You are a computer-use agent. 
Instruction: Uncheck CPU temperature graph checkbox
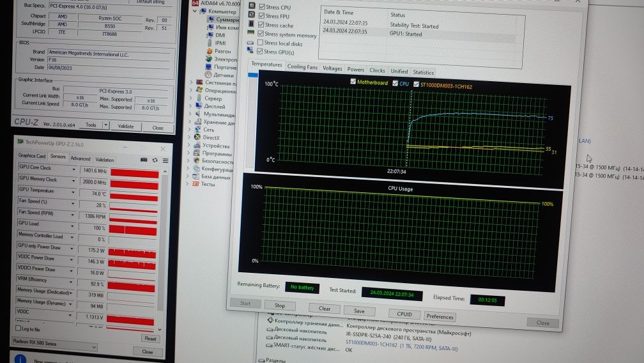(x=395, y=83)
